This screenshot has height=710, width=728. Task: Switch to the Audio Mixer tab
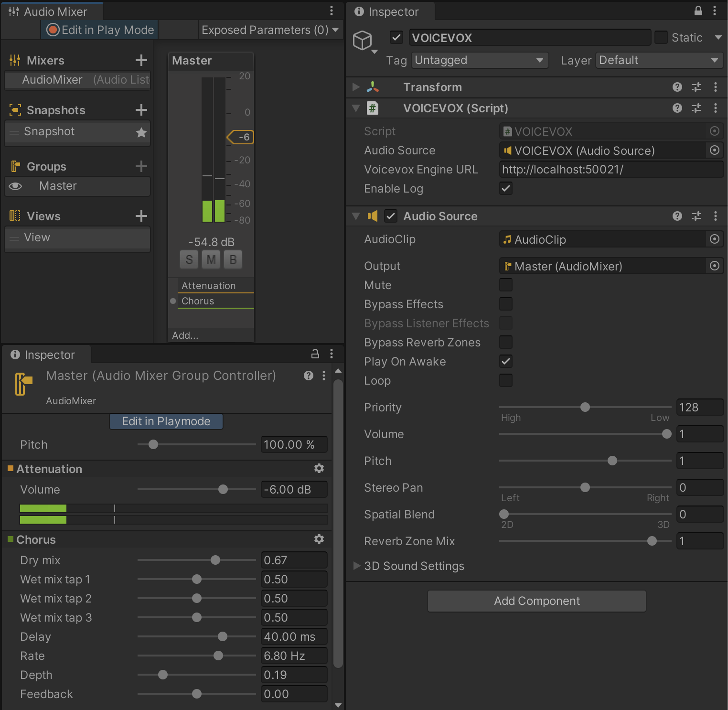[x=52, y=11]
